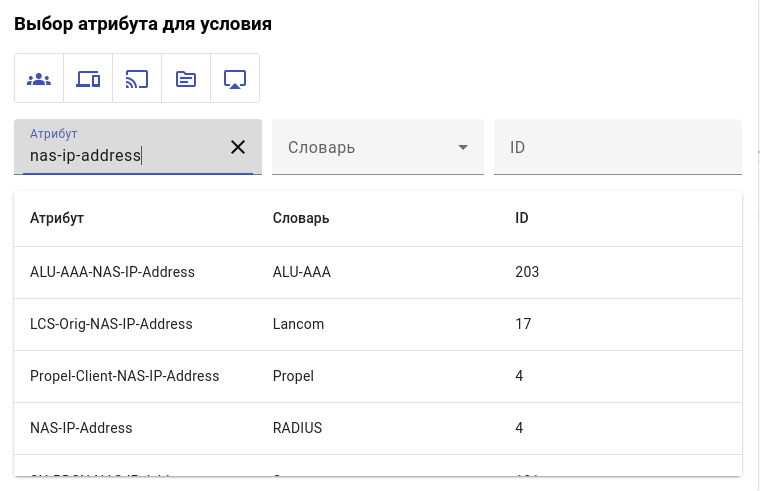The image size is (760, 491).
Task: Choose Propel-Client-NAS-IP-Address from the results
Action: (124, 376)
